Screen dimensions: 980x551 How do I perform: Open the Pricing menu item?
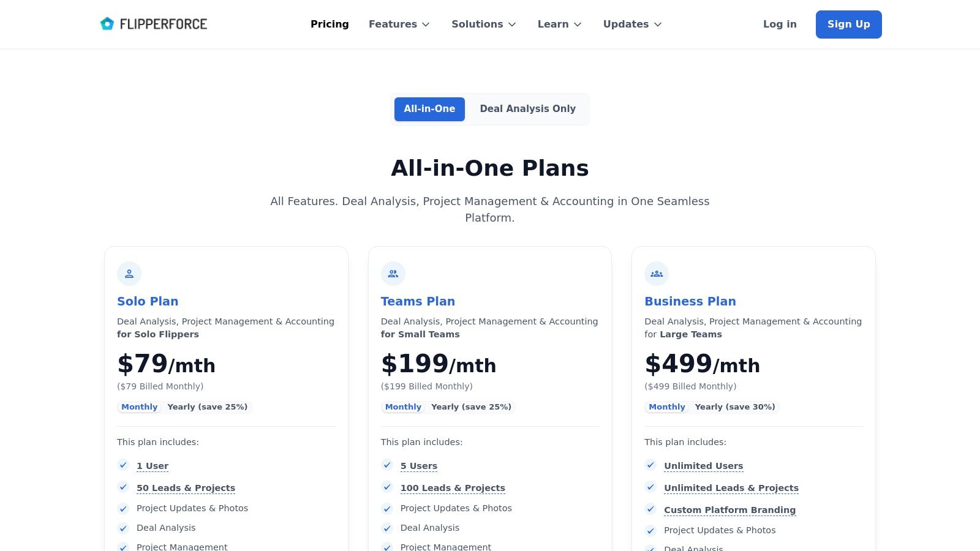click(x=330, y=24)
